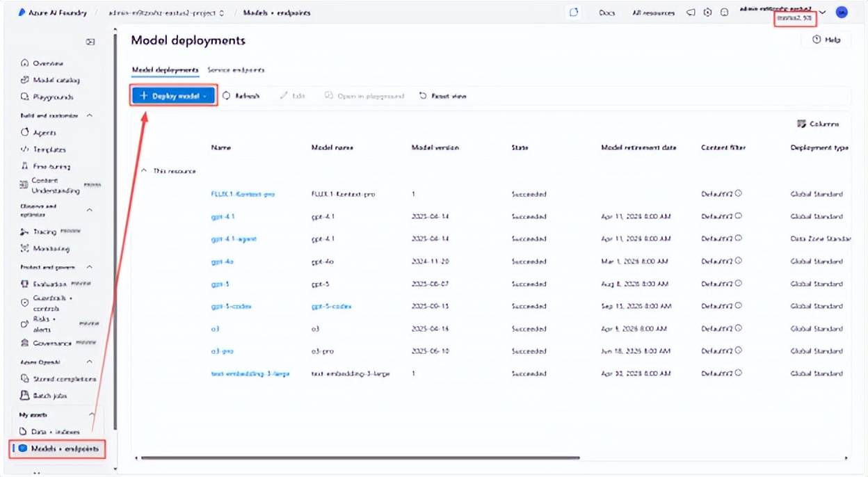This screenshot has width=868, height=477.
Task: Open Agents in the sidebar
Action: 39,132
